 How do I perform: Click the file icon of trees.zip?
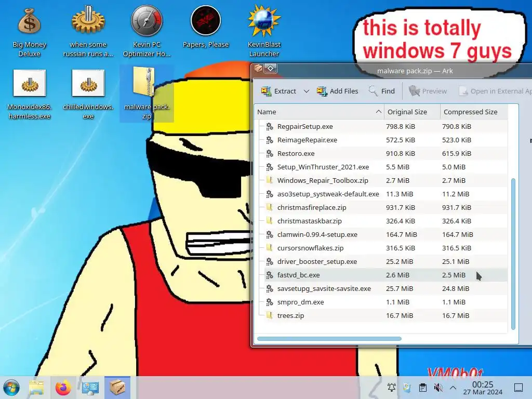tap(270, 315)
